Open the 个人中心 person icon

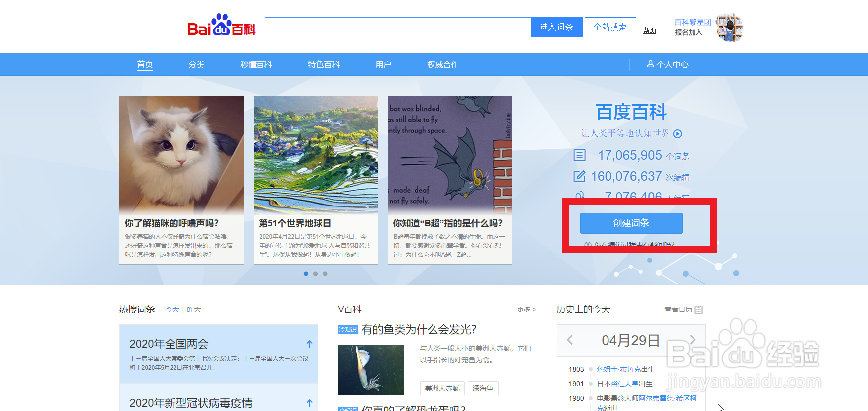pos(650,64)
